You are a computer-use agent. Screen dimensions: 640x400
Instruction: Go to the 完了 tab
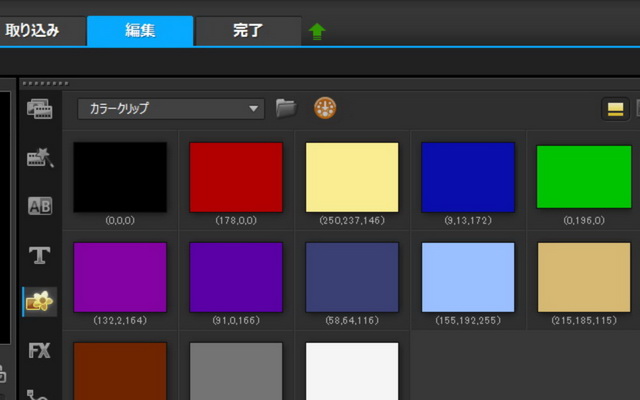(x=248, y=31)
